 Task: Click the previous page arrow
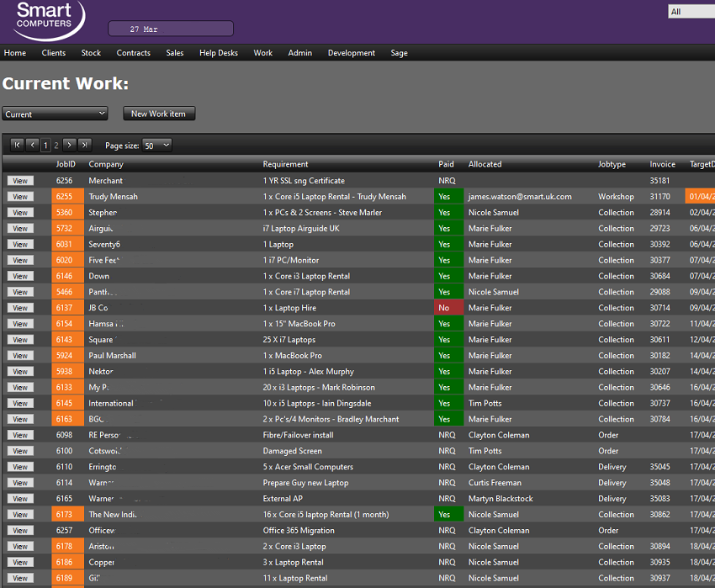(x=32, y=146)
